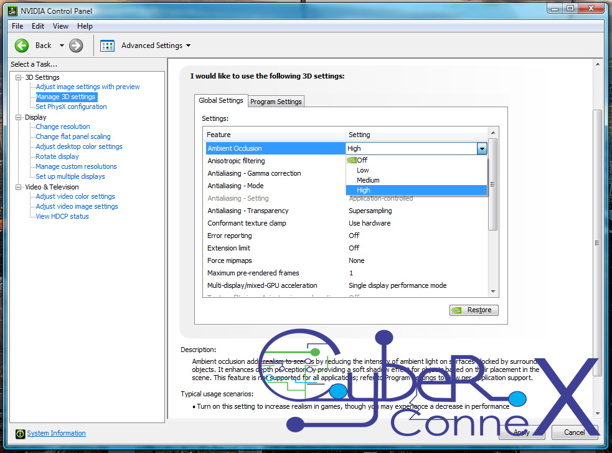
Task: Open Rotate display task
Action: 57,156
